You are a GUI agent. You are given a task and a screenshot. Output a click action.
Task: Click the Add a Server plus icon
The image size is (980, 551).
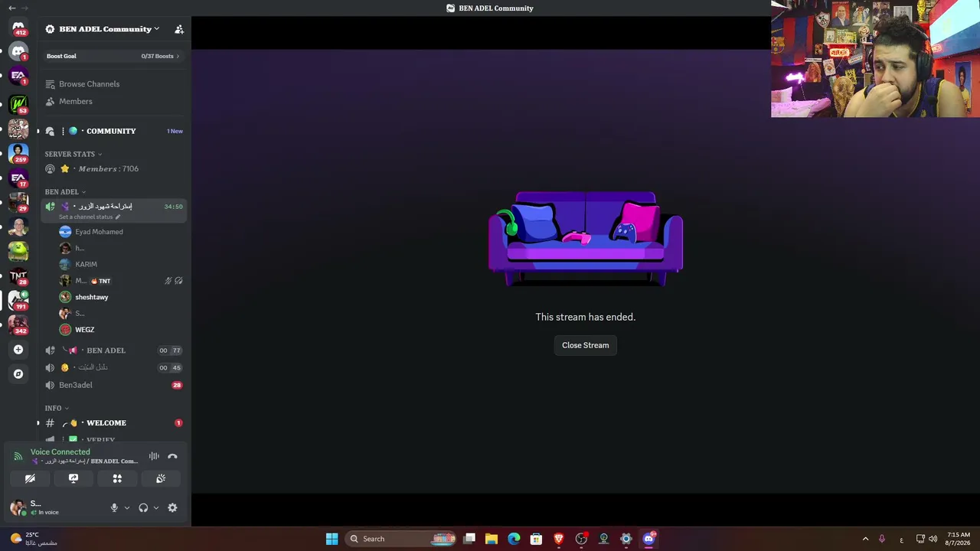click(18, 350)
